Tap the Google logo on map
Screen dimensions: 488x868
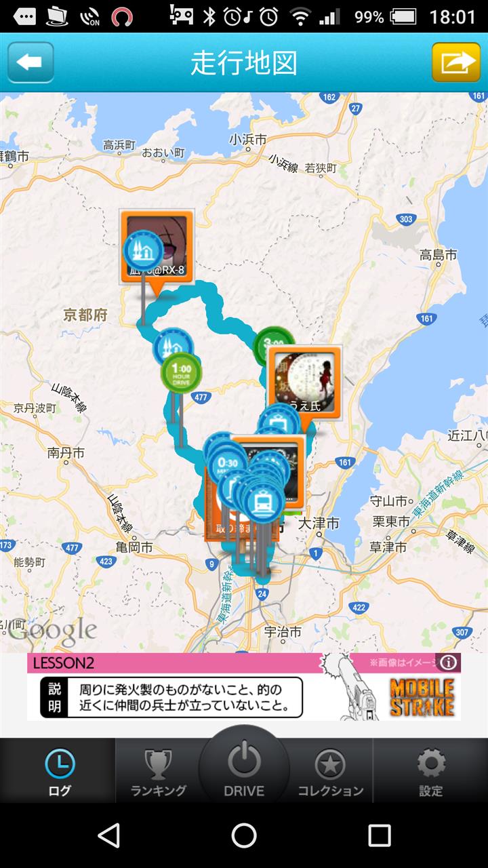click(53, 632)
